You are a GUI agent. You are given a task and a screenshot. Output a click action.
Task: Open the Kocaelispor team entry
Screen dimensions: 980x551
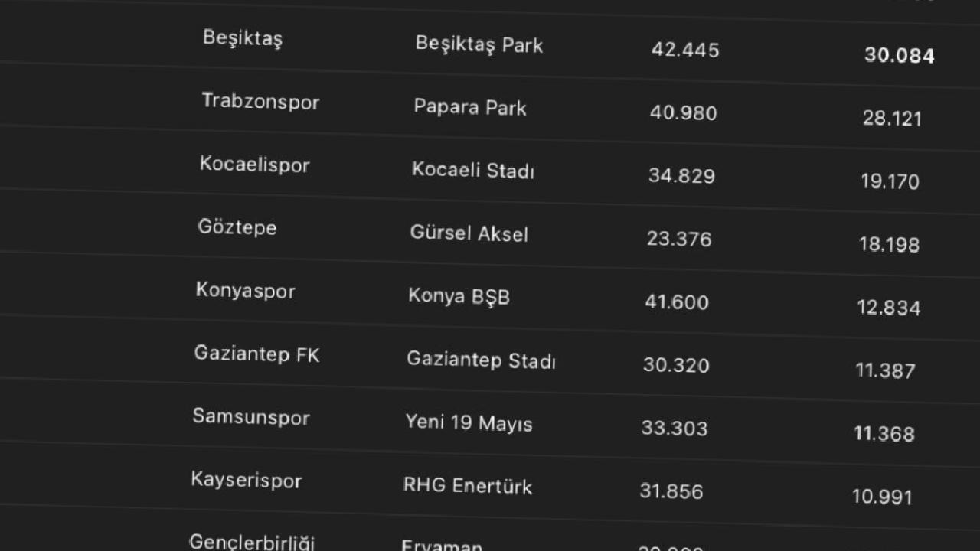(x=254, y=165)
